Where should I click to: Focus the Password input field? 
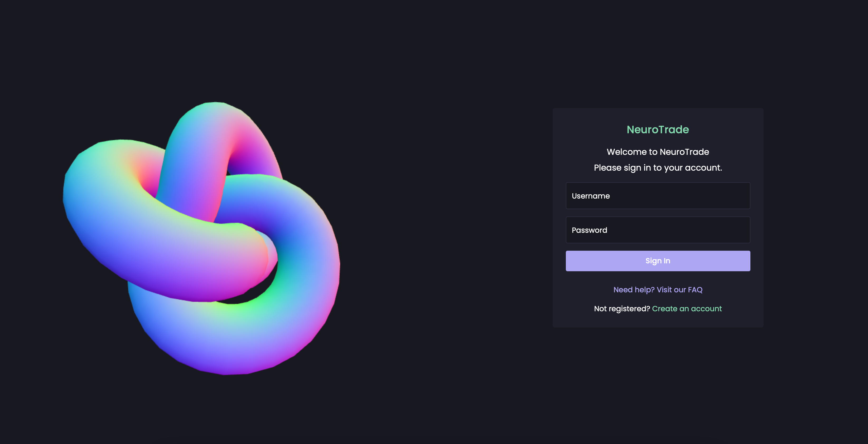pyautogui.click(x=658, y=230)
